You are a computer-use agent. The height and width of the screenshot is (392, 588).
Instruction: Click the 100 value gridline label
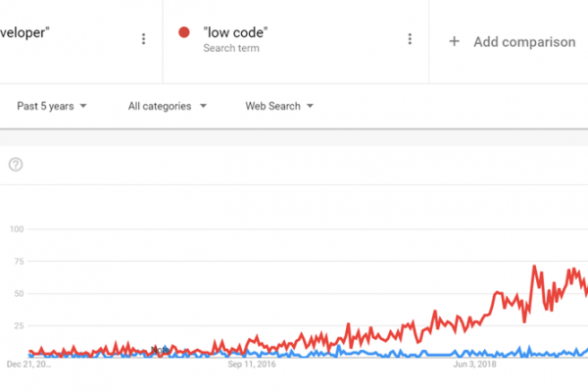(17, 229)
